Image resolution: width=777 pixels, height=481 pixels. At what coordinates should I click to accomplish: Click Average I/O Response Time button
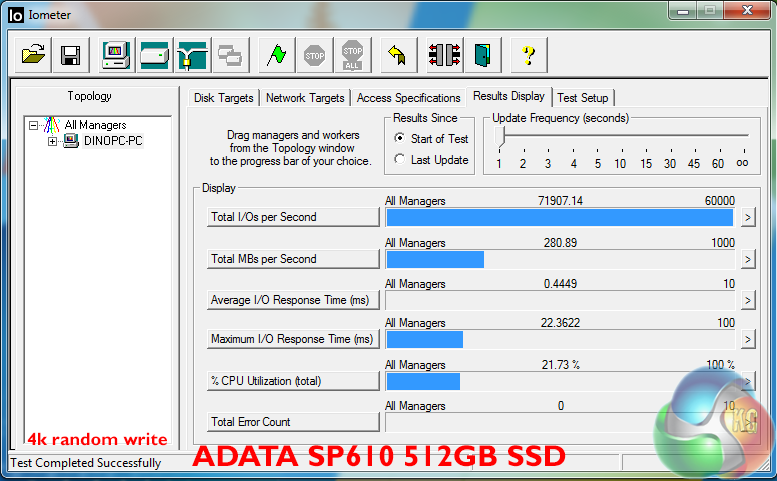coord(293,300)
